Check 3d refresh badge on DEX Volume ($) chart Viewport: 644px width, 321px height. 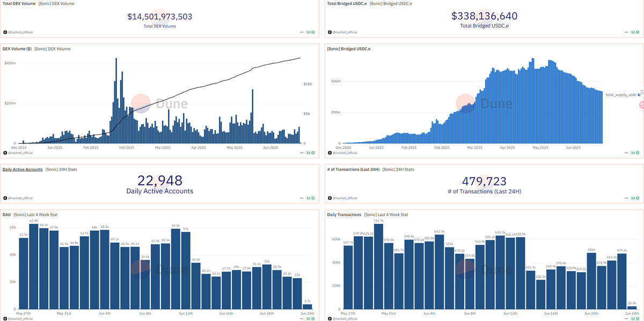pyautogui.click(x=311, y=153)
